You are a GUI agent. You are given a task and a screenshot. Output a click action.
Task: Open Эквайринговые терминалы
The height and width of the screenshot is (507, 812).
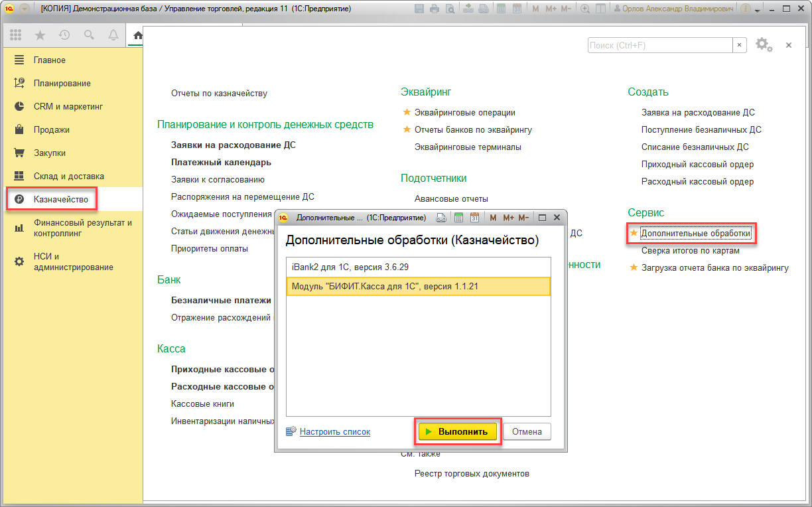(468, 147)
